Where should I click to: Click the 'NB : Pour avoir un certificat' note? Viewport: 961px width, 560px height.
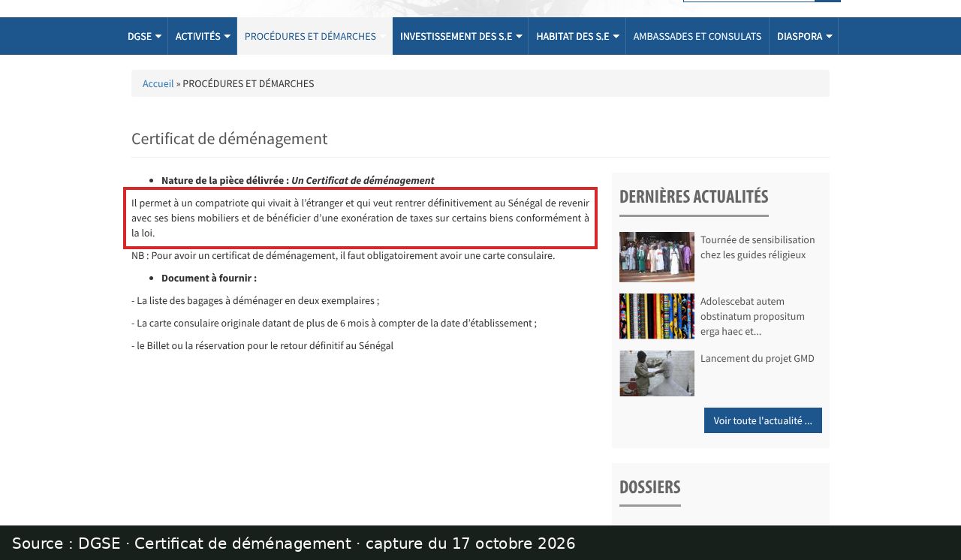point(343,255)
